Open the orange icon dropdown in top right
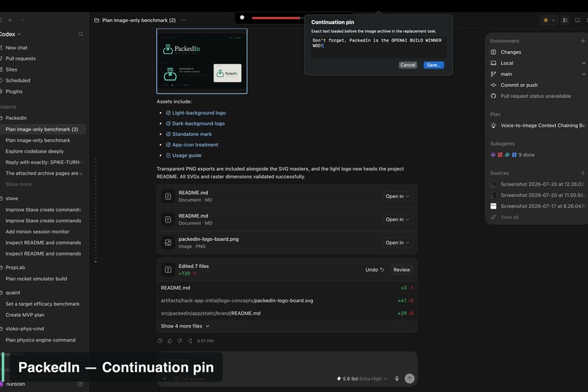Image resolution: width=588 pixels, height=392 pixels. (549, 20)
